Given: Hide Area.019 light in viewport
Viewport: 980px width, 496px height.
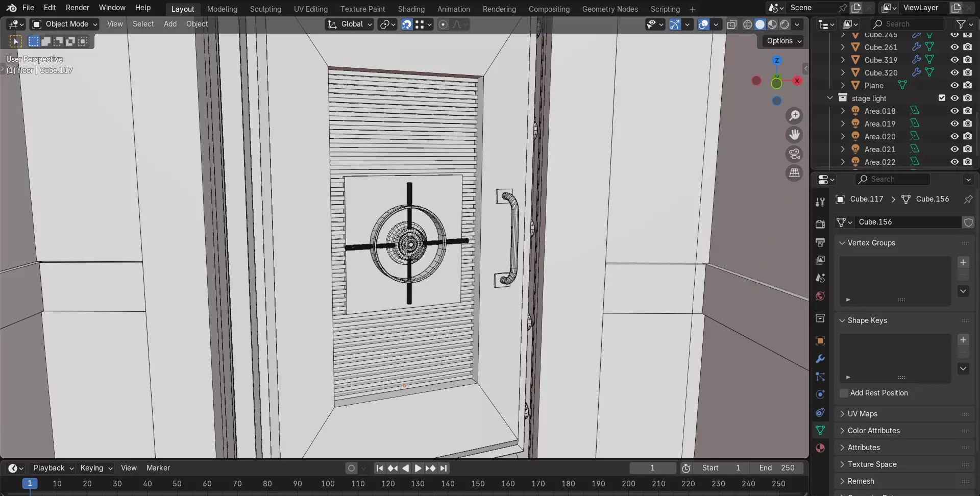Looking at the screenshot, I should point(954,123).
